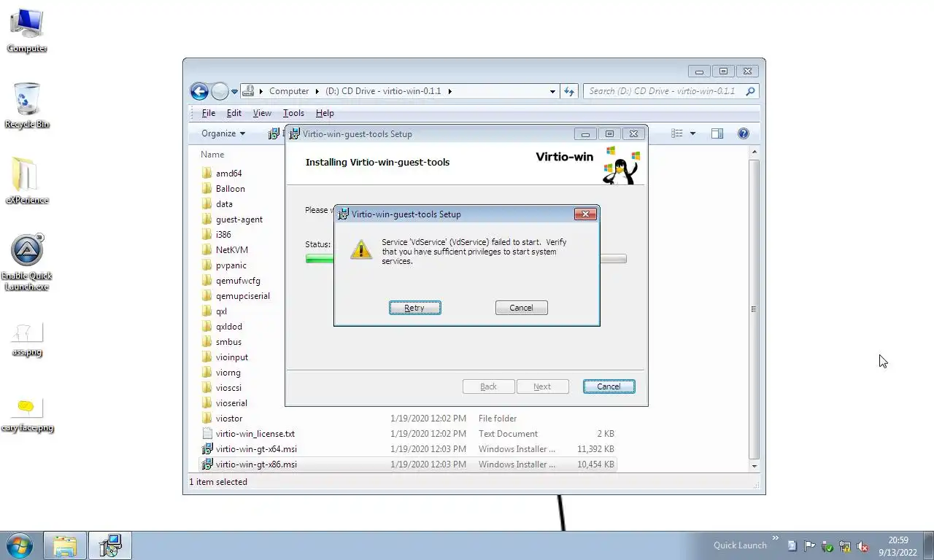Open the Action Center flag tray icon
934x560 pixels.
[810, 545]
